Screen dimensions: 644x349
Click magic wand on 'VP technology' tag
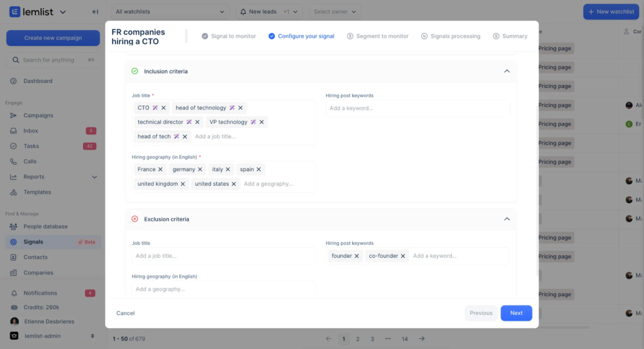coord(253,122)
